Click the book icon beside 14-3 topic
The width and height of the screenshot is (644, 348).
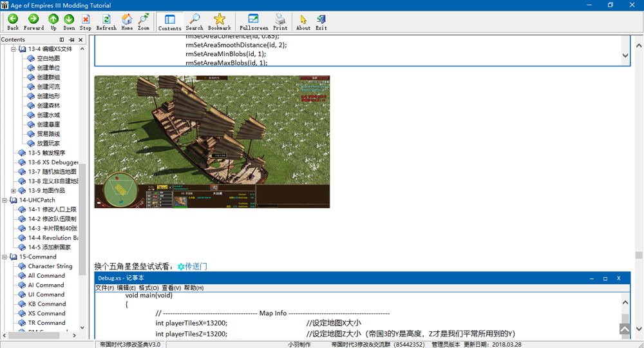[22, 228]
